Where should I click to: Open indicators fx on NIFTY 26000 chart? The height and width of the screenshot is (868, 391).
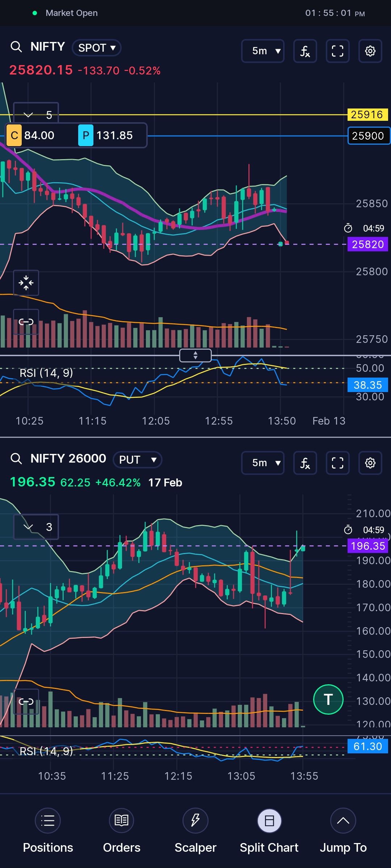(x=305, y=463)
